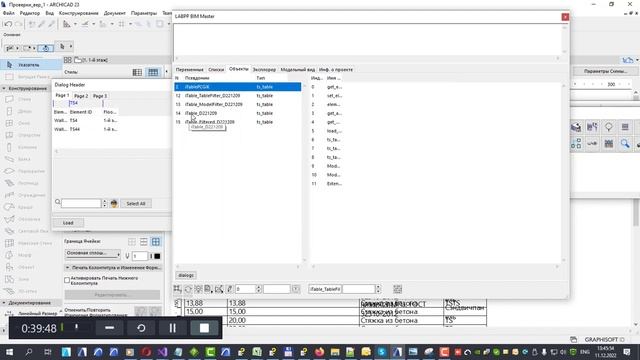Select the Wall (Стена) tool
This screenshot has height=360, width=640.
[x=24, y=99]
